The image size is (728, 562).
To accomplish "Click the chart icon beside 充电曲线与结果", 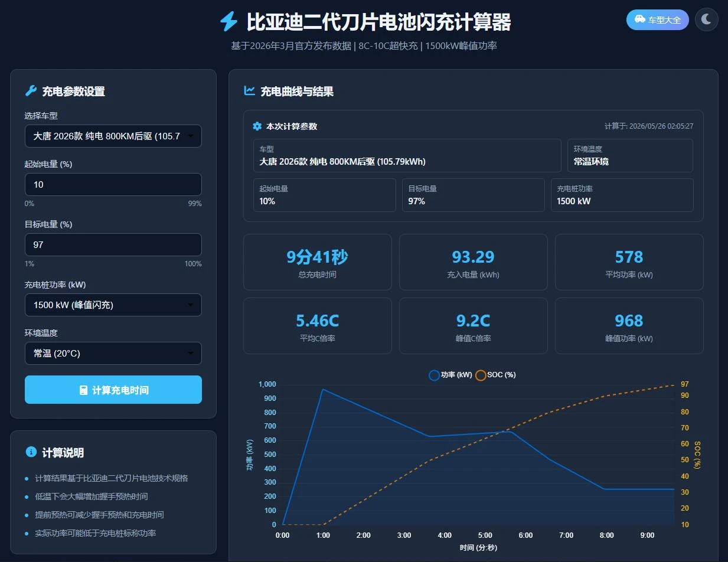I will pyautogui.click(x=249, y=91).
